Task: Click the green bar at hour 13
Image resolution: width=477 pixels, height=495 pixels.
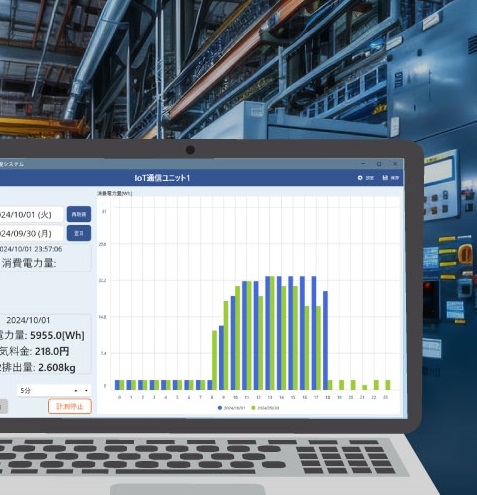Action: pyautogui.click(x=272, y=333)
